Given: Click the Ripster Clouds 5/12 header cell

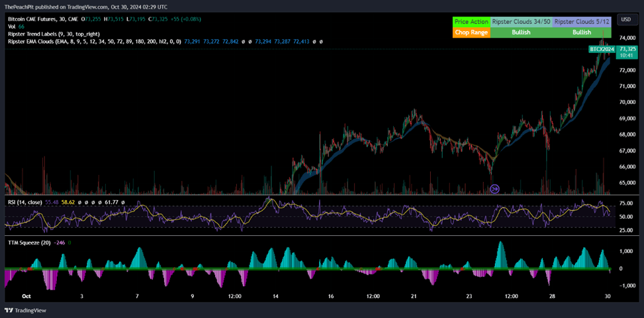Looking at the screenshot, I should coord(582,22).
